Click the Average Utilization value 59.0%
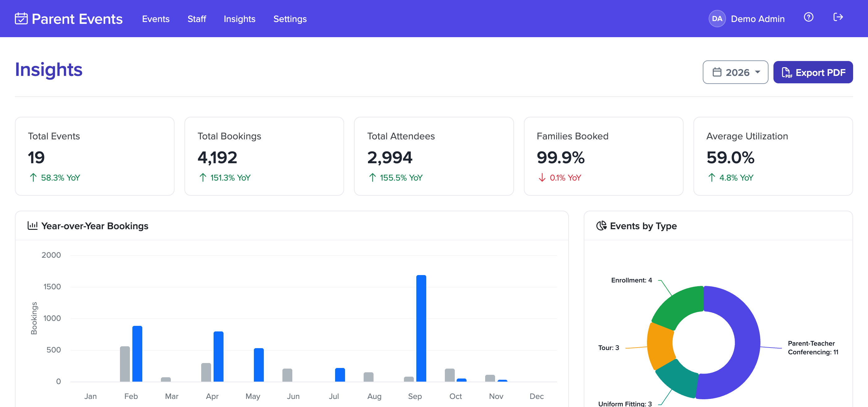The width and height of the screenshot is (868, 407). tap(730, 157)
